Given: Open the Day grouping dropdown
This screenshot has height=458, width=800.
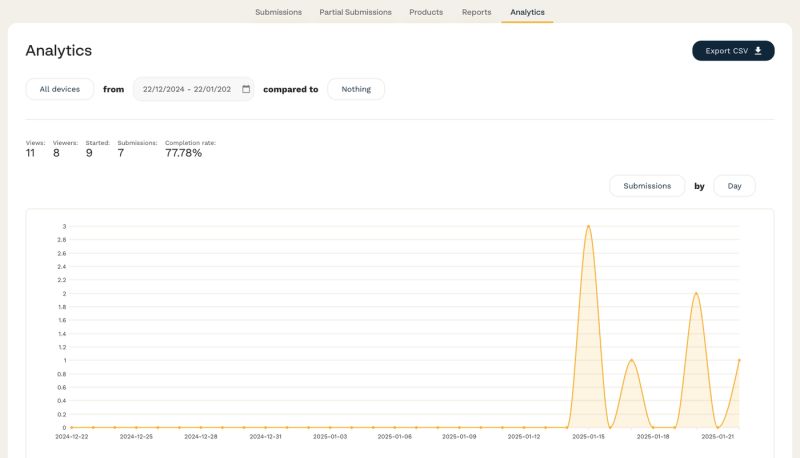Looking at the screenshot, I should tap(734, 186).
